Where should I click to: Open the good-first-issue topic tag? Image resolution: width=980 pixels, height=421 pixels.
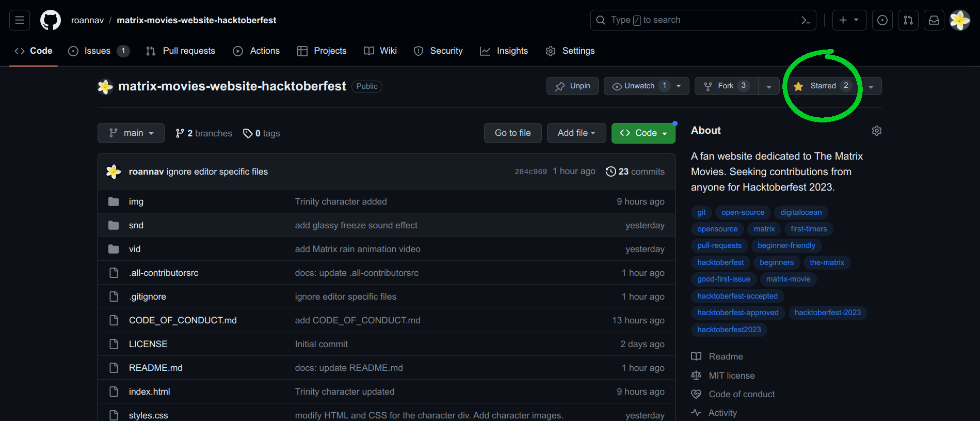(x=724, y=279)
